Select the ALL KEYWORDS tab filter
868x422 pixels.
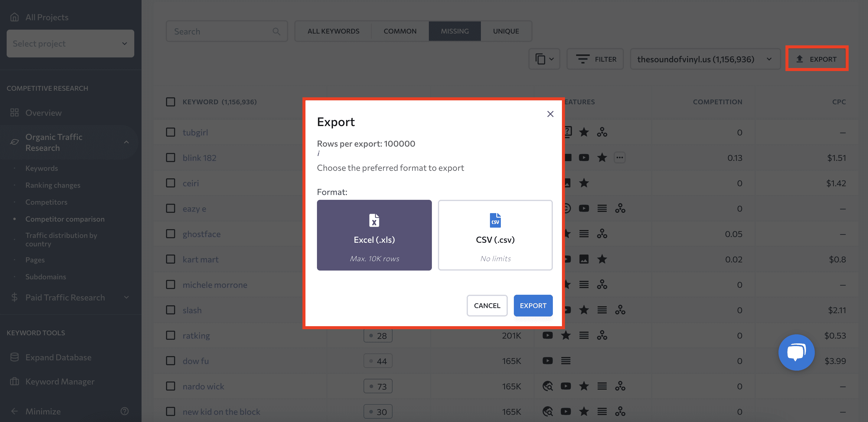coord(333,31)
